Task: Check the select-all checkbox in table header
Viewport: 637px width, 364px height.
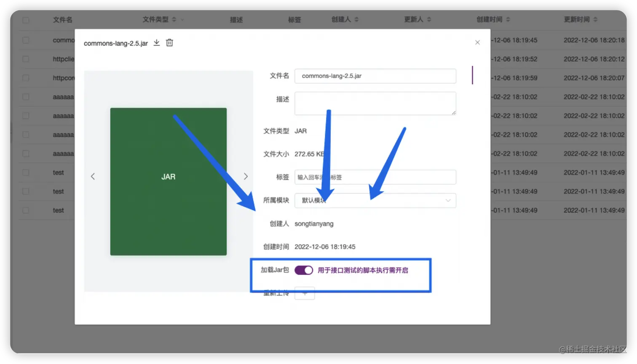Action: click(x=25, y=19)
